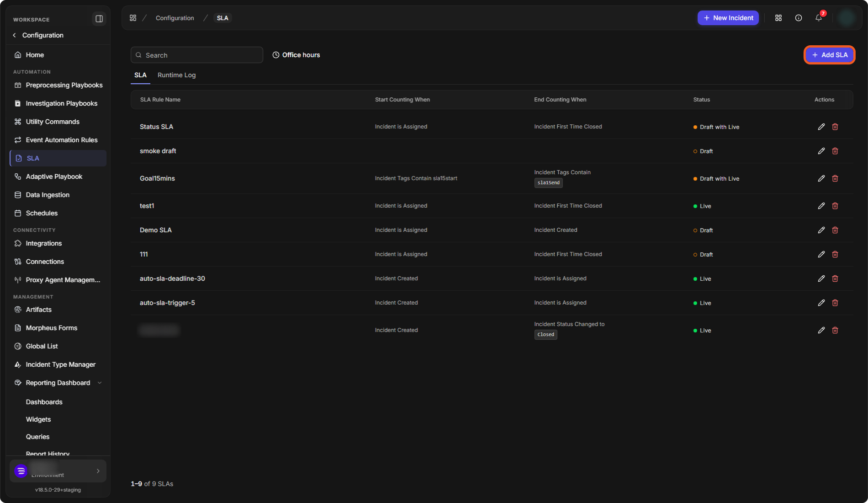Viewport: 868px width, 503px height.
Task: Delete the Demo SLA rule
Action: (x=835, y=230)
